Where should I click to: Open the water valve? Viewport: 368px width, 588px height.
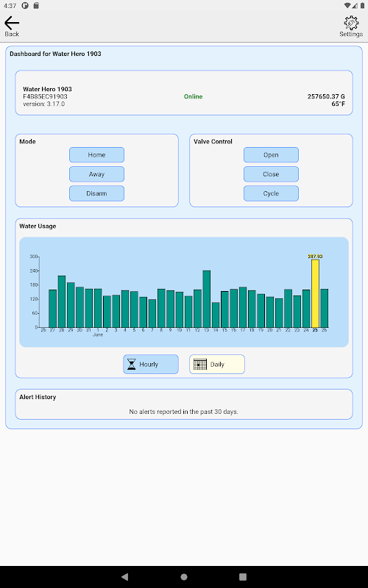[x=271, y=155]
